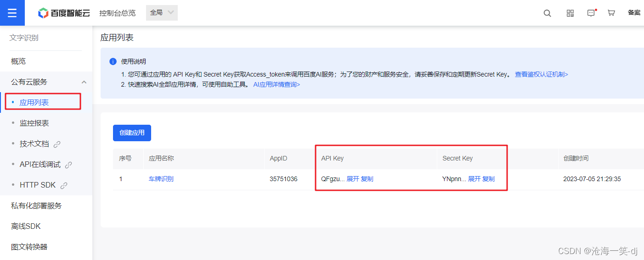Open 控制台总览 in the top bar
Screen dimensions: 644x260
coord(118,13)
